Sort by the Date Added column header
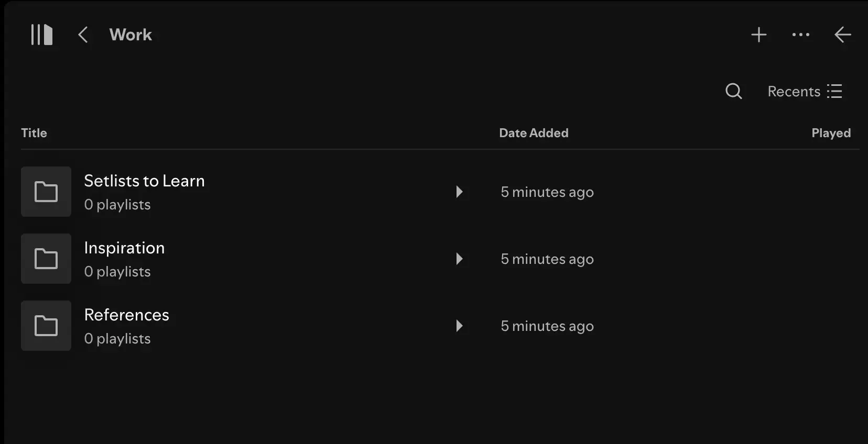This screenshot has width=868, height=444. [x=534, y=133]
